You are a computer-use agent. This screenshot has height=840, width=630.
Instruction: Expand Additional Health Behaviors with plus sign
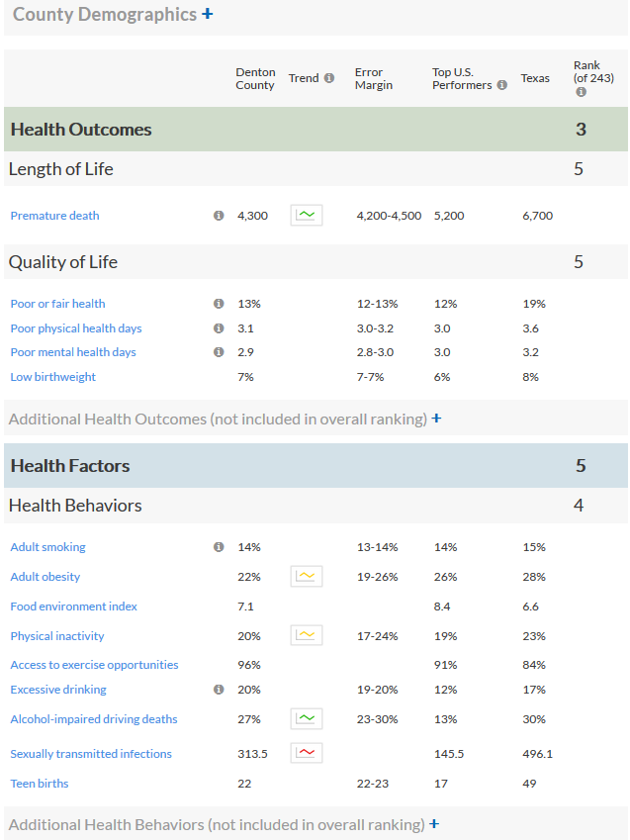click(x=434, y=824)
